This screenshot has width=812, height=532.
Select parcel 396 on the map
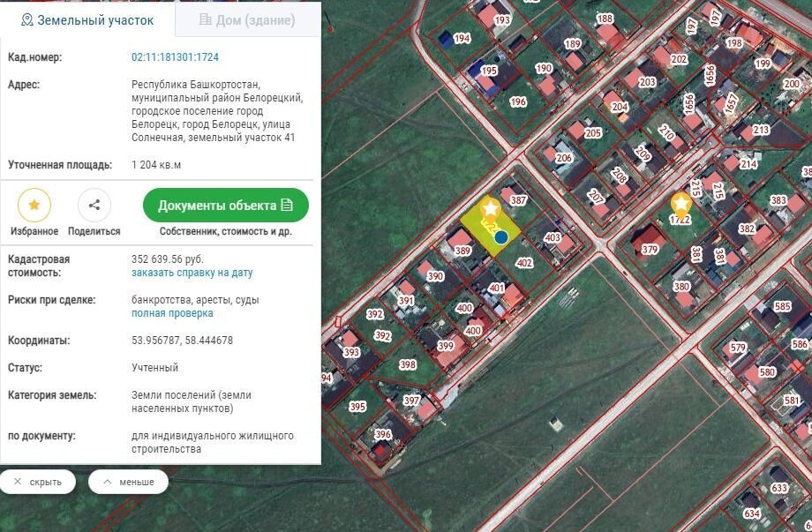pos(382,435)
